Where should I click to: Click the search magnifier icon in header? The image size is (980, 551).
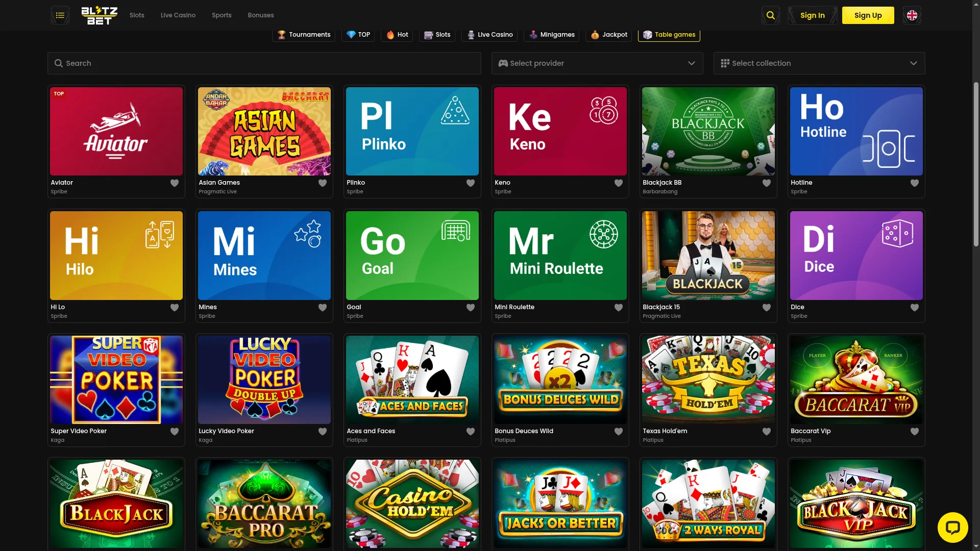coord(770,15)
